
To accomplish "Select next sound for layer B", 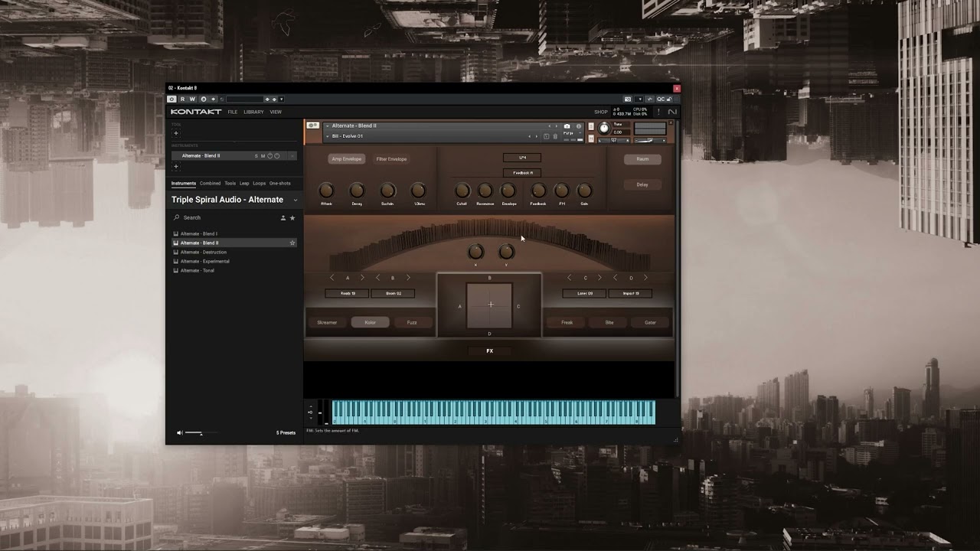I will click(408, 278).
